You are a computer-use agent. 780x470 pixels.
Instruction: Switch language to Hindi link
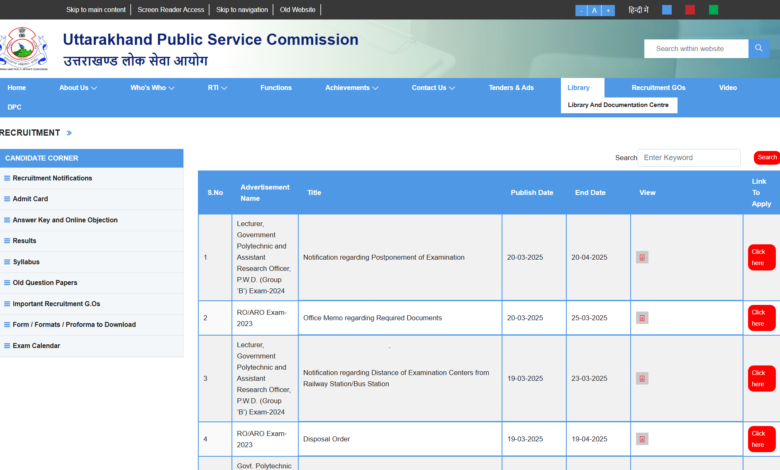(x=638, y=10)
